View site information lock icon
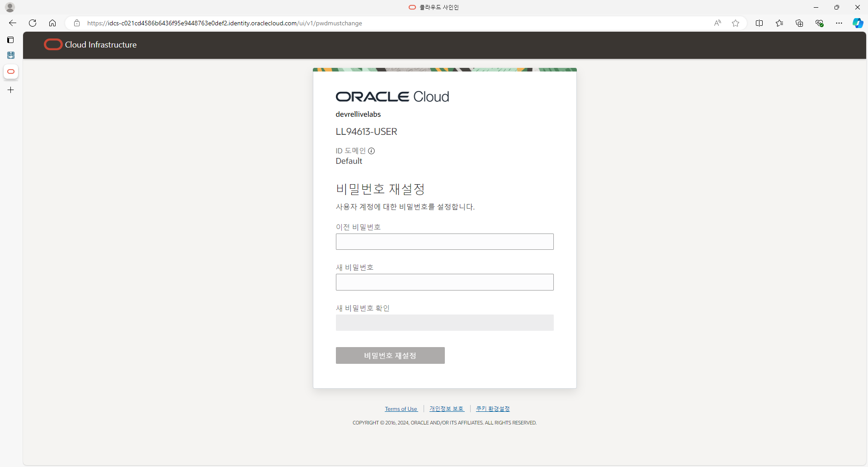Viewport: 868px width, 467px height. (x=77, y=23)
